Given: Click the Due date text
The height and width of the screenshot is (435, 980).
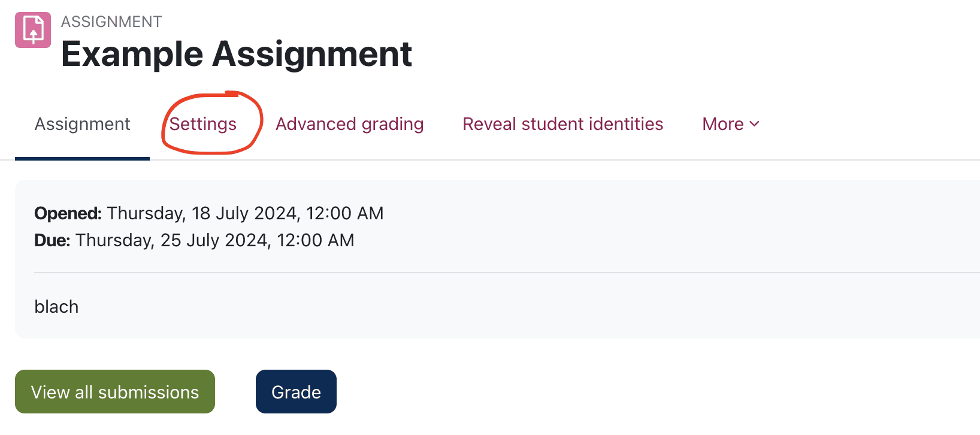Looking at the screenshot, I should pos(194,240).
